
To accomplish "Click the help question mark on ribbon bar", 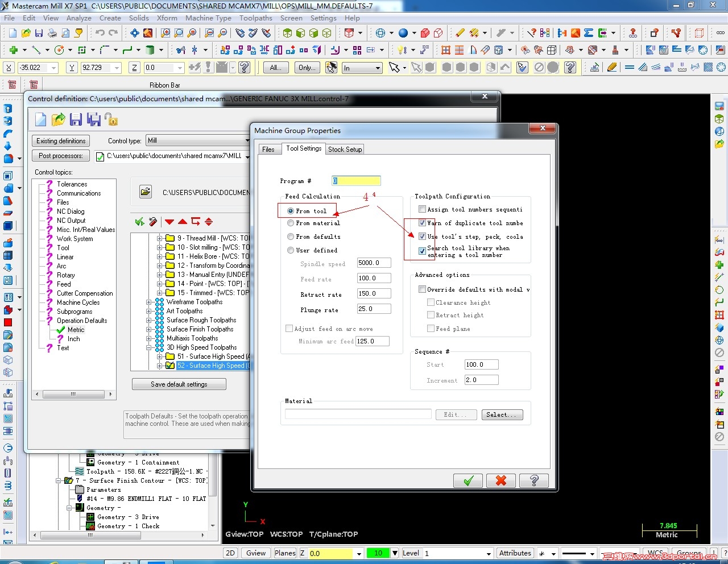I will [x=245, y=68].
